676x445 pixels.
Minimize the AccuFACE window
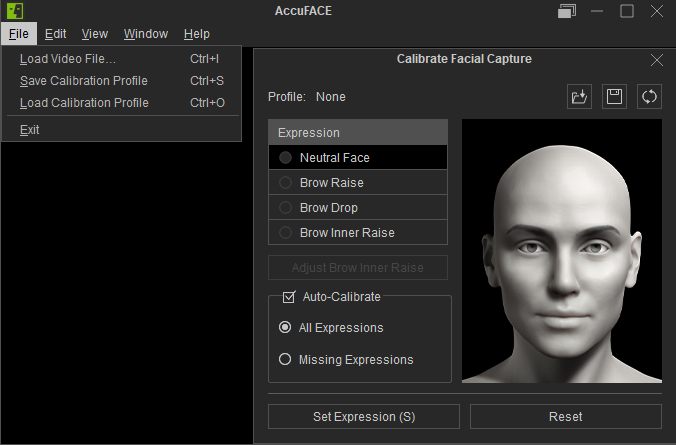coord(597,11)
